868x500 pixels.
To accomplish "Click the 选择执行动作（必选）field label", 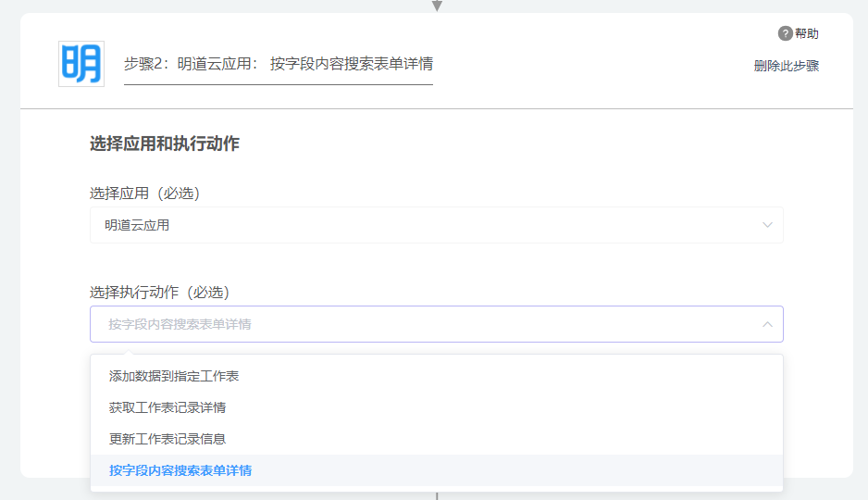I will 160,293.
